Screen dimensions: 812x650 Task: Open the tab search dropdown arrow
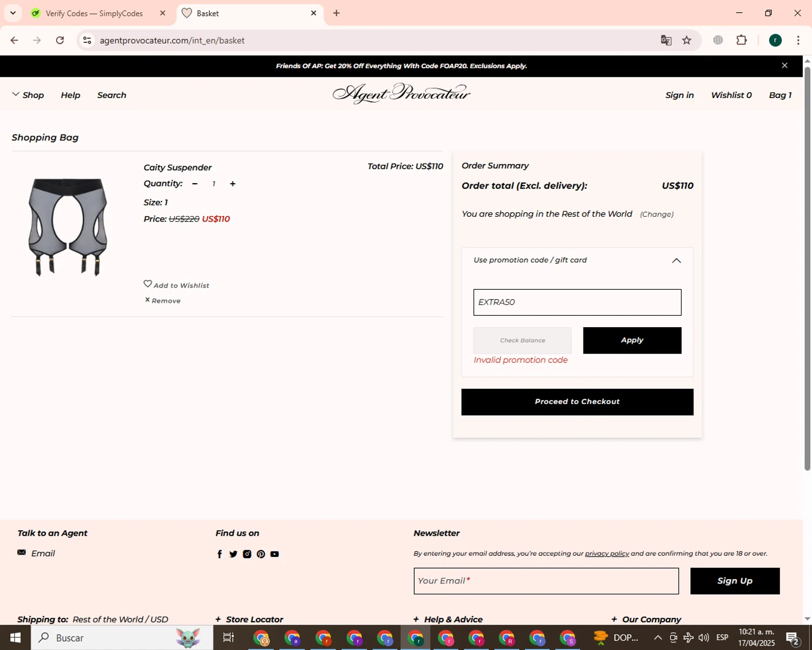[x=13, y=13]
